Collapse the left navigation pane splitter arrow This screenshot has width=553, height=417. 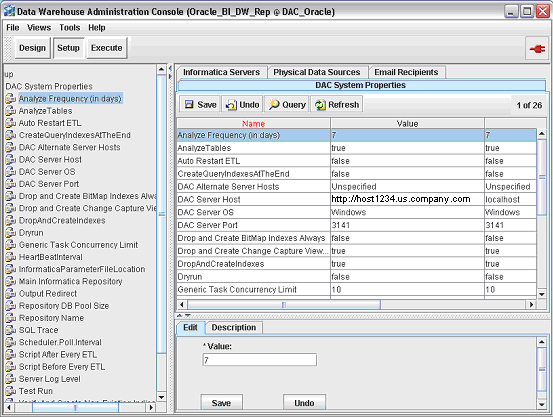point(170,68)
